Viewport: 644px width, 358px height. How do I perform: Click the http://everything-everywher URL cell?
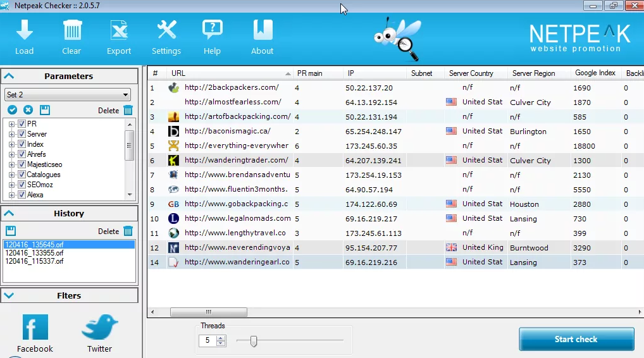point(237,145)
